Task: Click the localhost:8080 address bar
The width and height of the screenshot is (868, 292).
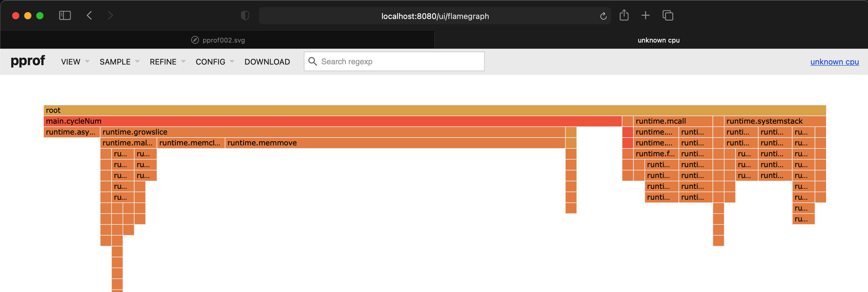Action: (435, 16)
